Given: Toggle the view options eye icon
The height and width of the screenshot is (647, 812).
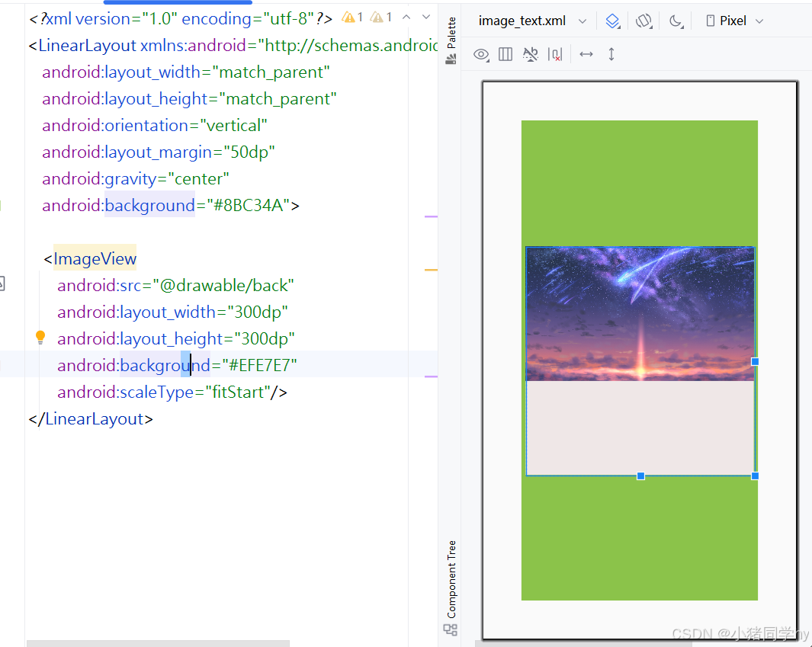Looking at the screenshot, I should [481, 54].
